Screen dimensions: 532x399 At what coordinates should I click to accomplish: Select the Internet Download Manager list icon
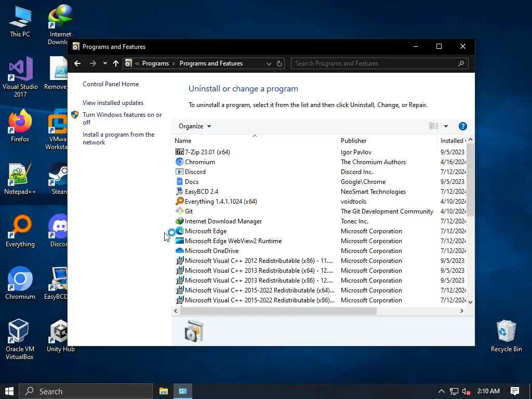179,221
